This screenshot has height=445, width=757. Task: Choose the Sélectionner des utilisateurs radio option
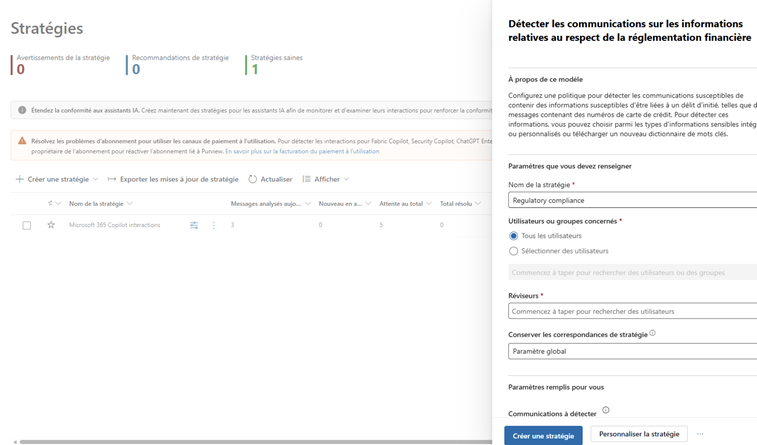[x=514, y=251]
